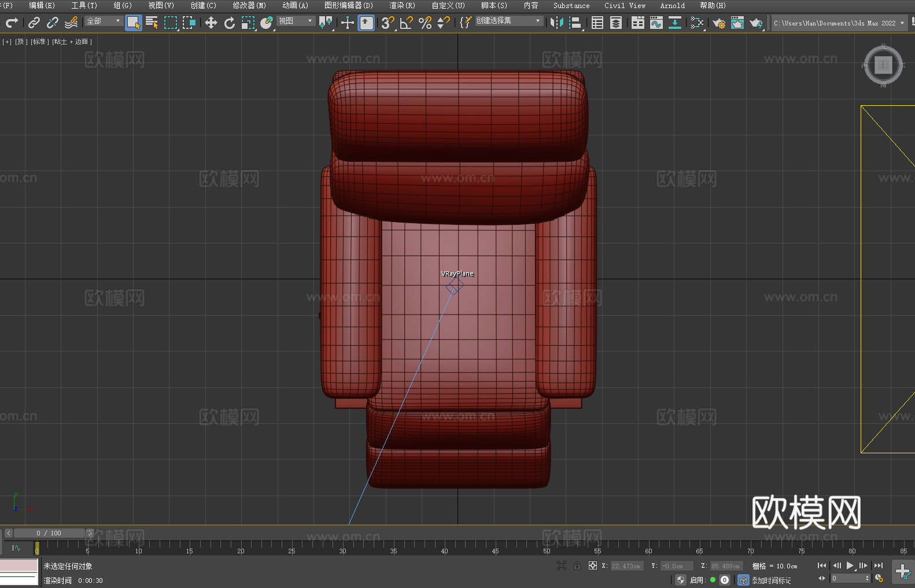The height and width of the screenshot is (588, 915).
Task: Open the 渲染(R) menu
Action: (402, 5)
